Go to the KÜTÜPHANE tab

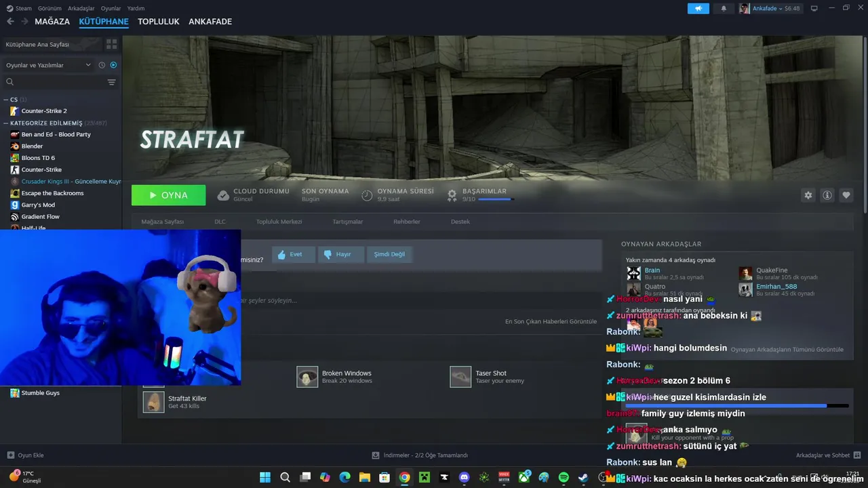click(104, 22)
